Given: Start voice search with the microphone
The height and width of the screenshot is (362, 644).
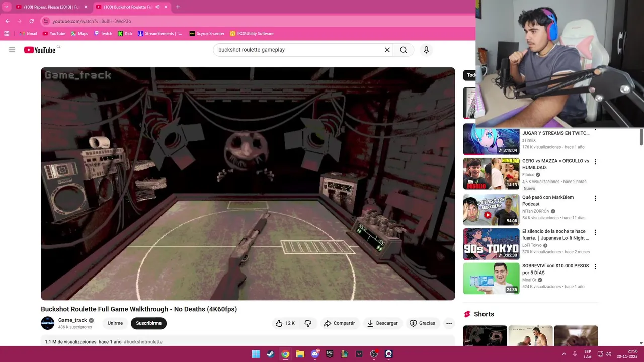Looking at the screenshot, I should [x=426, y=50].
